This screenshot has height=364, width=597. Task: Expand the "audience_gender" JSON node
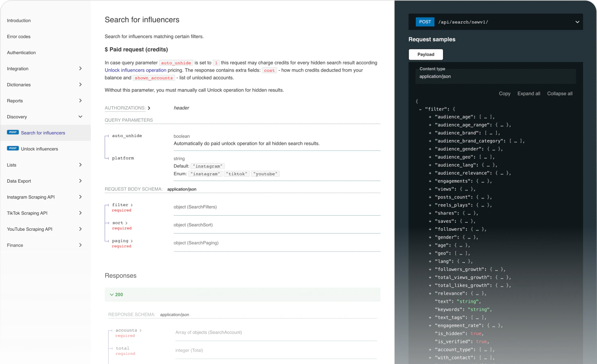430,149
